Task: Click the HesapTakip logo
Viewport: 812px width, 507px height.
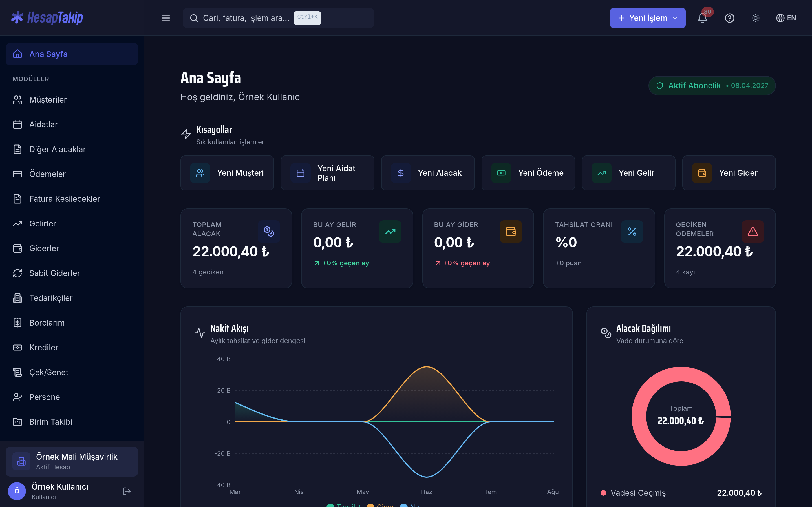Action: (47, 18)
